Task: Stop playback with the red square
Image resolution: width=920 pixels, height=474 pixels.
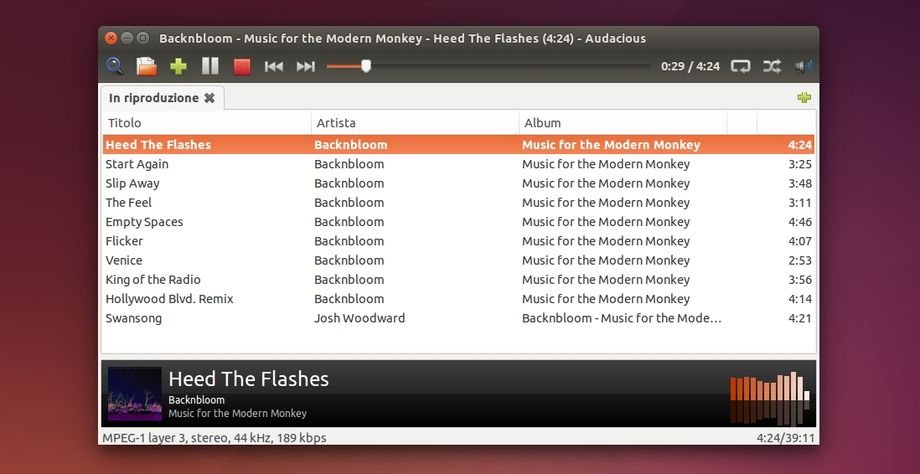Action: (242, 66)
